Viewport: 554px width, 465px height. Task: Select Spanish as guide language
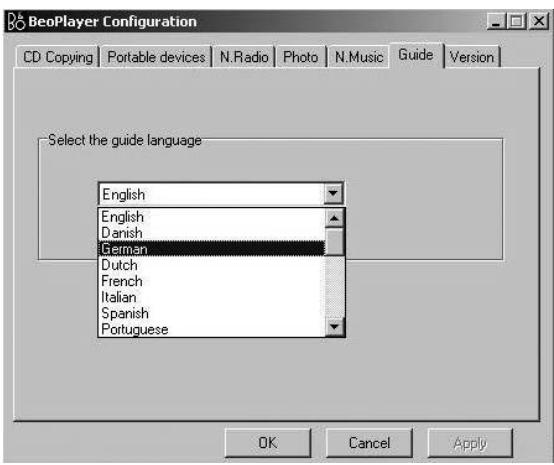(x=211, y=313)
